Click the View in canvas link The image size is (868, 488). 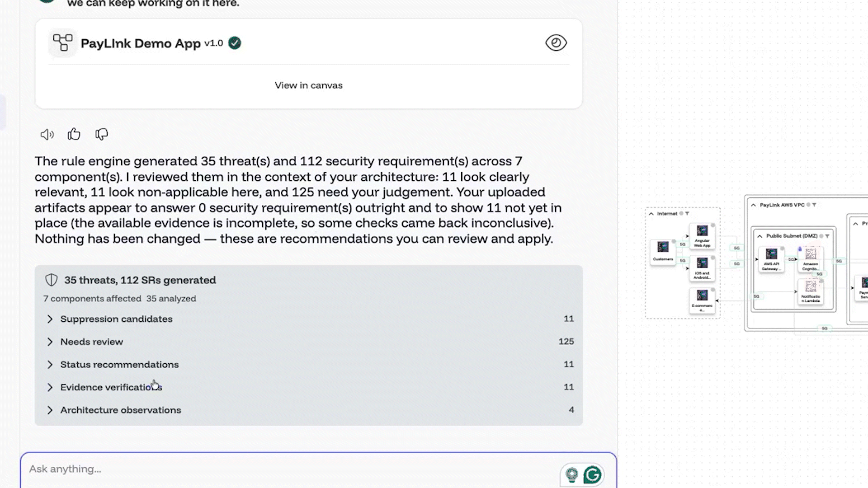point(309,85)
